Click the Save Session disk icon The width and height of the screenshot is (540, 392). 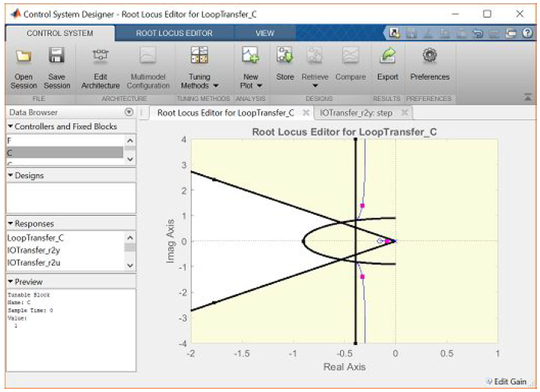click(57, 56)
